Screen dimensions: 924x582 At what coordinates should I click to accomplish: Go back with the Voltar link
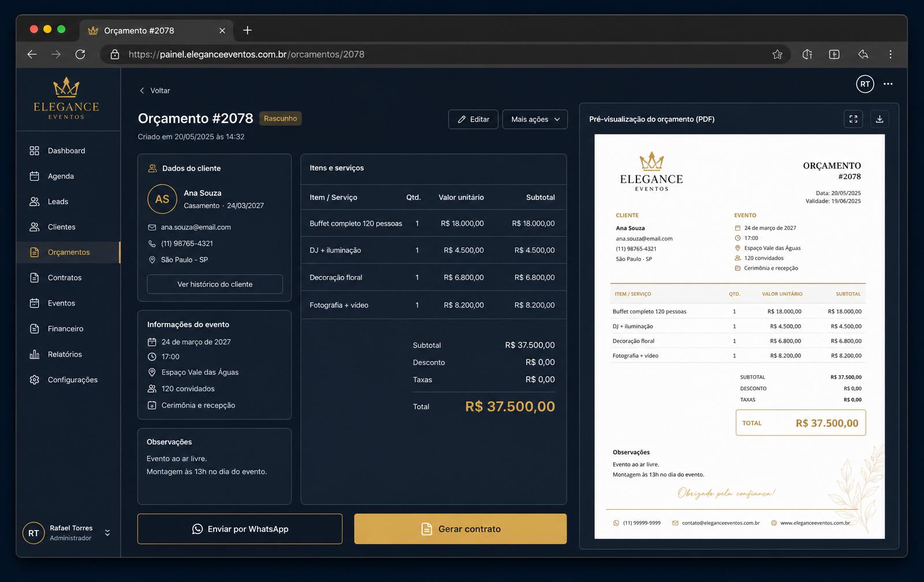[x=155, y=91]
